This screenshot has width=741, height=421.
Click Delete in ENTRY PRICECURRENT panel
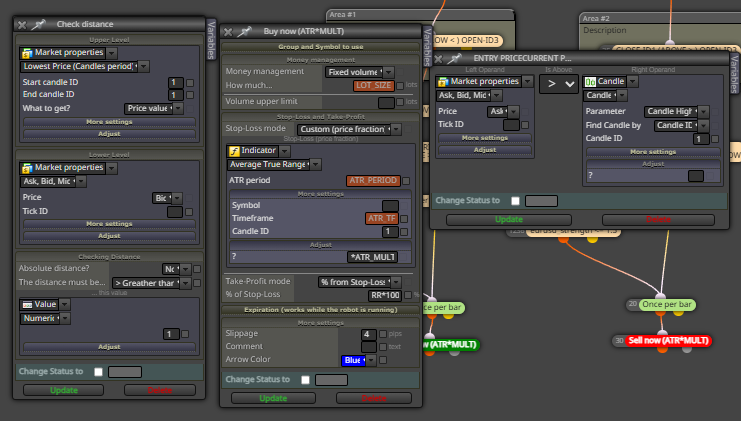pos(658,220)
